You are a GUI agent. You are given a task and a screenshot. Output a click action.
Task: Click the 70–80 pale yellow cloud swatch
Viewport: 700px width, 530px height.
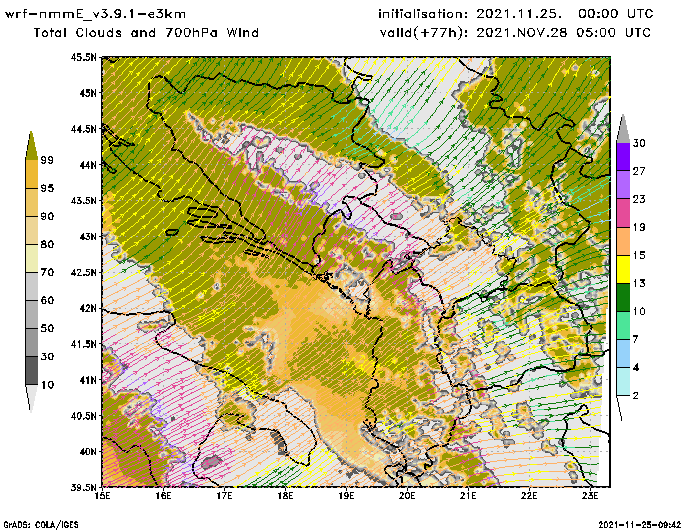tap(31, 259)
